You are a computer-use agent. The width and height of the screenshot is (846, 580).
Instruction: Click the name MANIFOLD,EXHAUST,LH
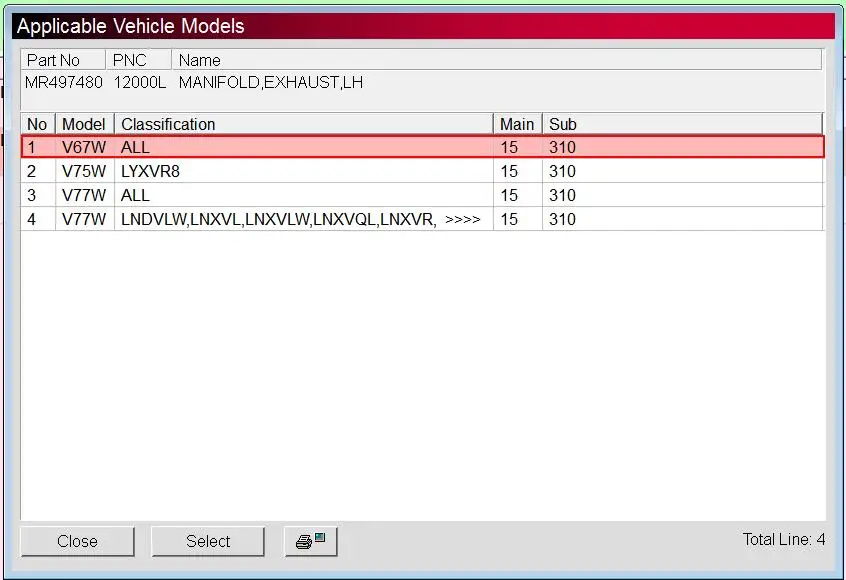pos(271,83)
